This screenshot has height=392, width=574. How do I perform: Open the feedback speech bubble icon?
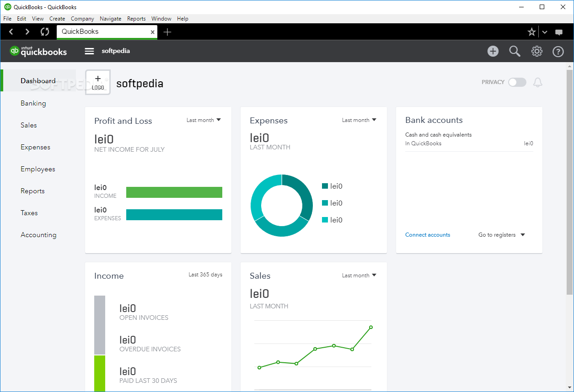(558, 32)
